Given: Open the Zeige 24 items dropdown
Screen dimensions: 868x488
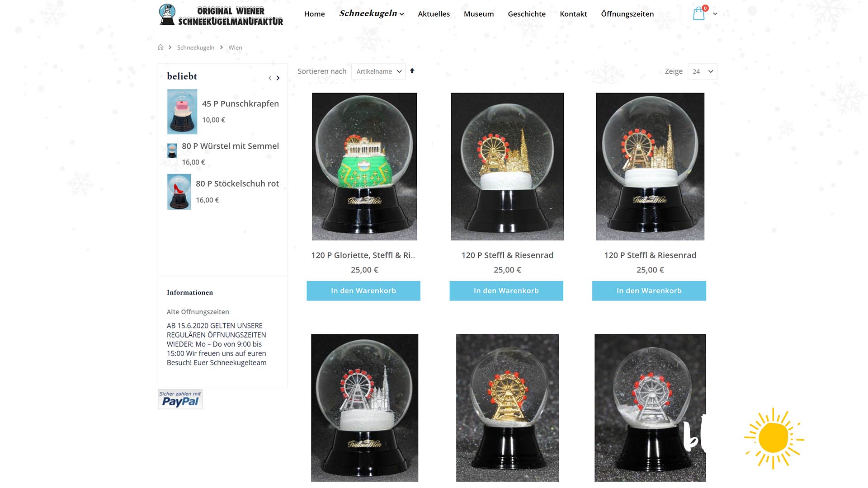Looking at the screenshot, I should pos(702,71).
